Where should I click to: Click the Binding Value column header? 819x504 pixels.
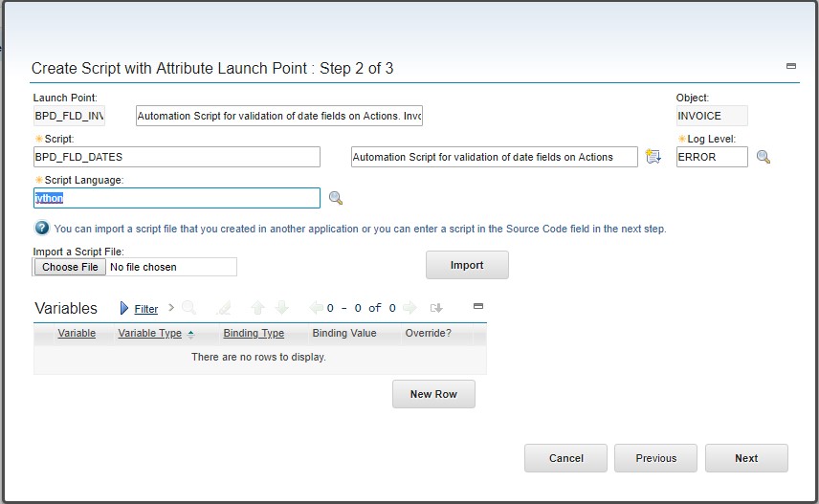pos(344,333)
